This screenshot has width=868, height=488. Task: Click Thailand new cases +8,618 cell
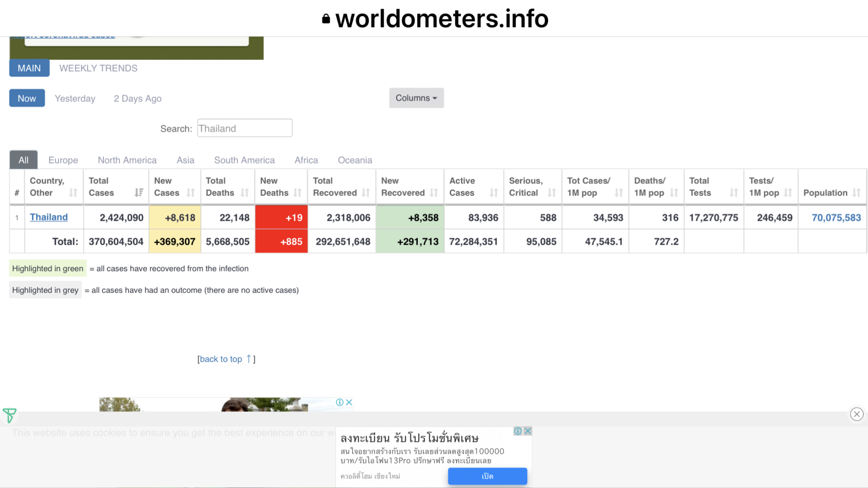tap(175, 217)
